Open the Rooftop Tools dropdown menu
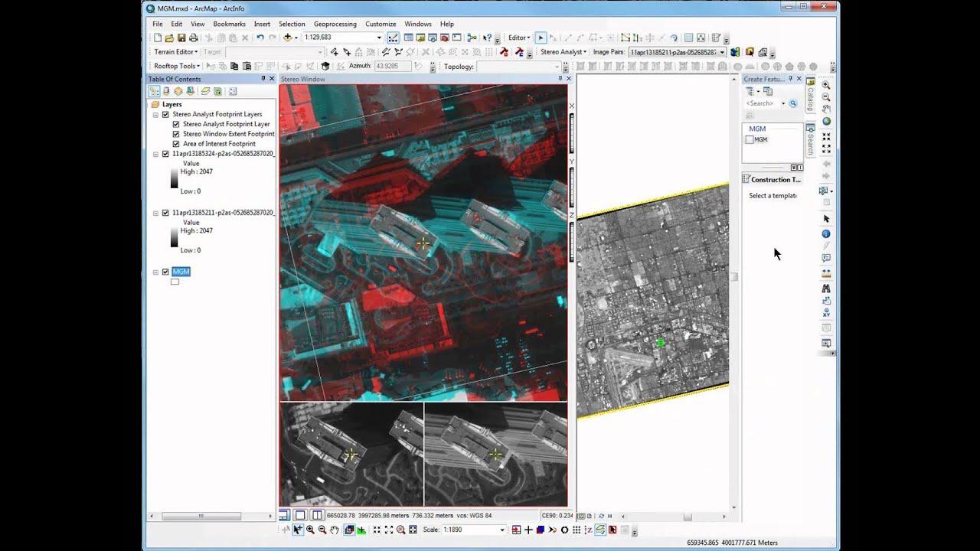980x551 pixels. point(177,67)
